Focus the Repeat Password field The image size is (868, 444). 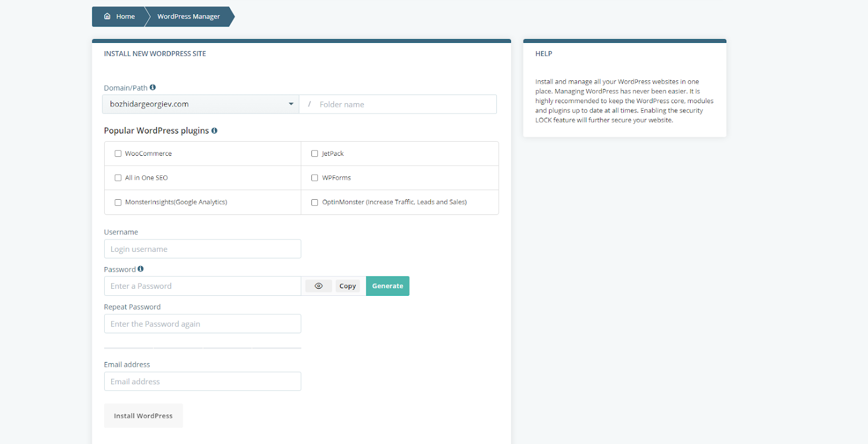tap(202, 324)
